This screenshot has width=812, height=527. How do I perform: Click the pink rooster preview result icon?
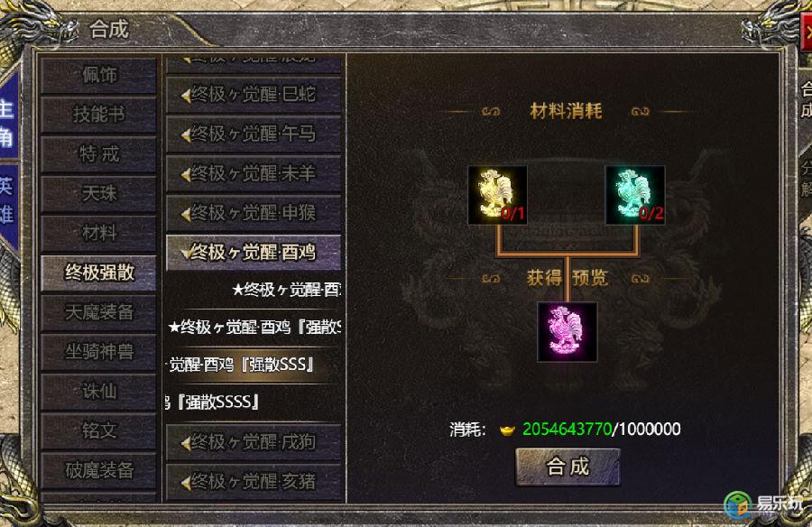(x=567, y=332)
